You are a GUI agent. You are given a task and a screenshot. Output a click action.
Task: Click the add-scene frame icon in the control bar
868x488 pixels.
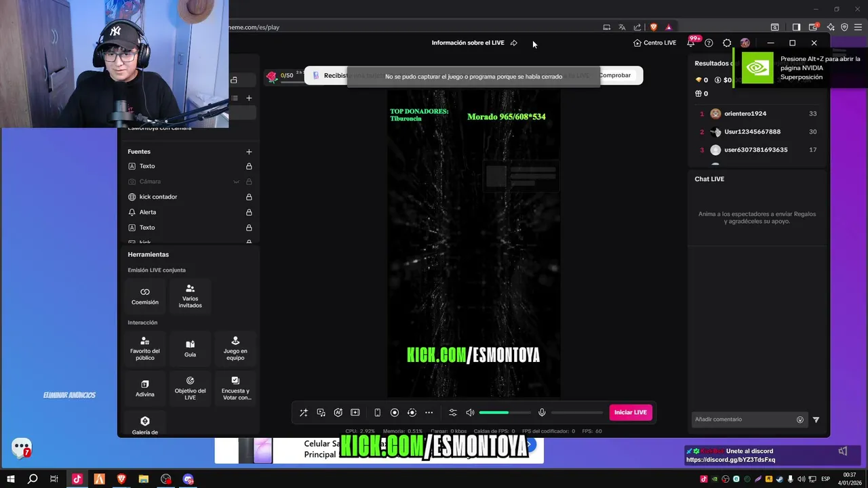point(355,412)
